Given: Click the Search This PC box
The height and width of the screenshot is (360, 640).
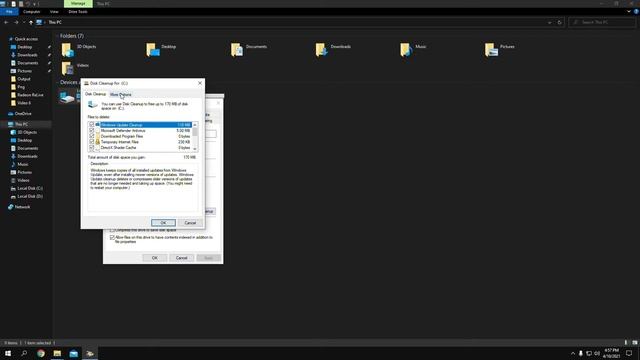Looking at the screenshot, I should (602, 22).
